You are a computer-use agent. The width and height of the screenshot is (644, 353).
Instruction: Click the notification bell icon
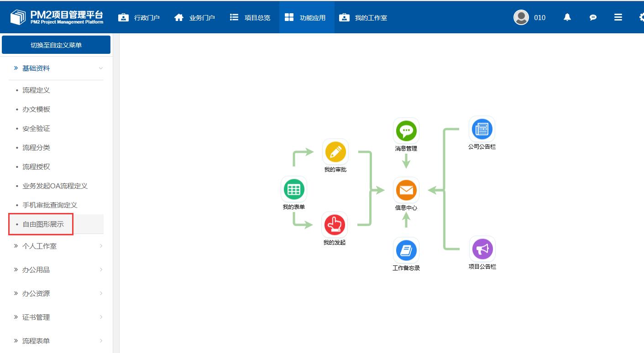click(567, 17)
